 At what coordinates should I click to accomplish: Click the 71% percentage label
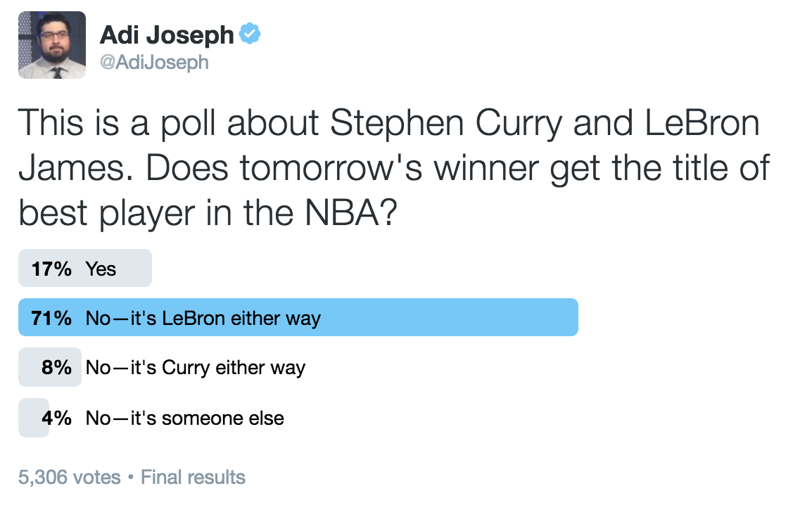tap(51, 318)
